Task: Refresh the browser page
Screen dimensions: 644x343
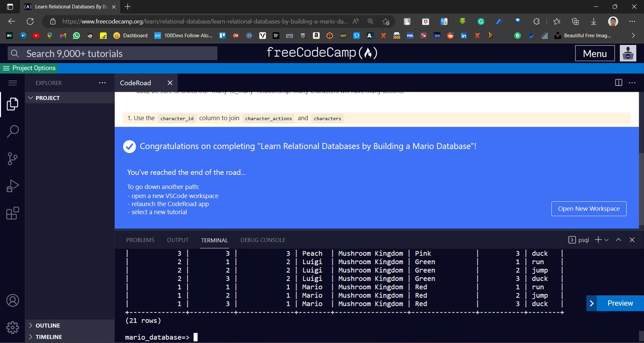Action: (x=30, y=21)
